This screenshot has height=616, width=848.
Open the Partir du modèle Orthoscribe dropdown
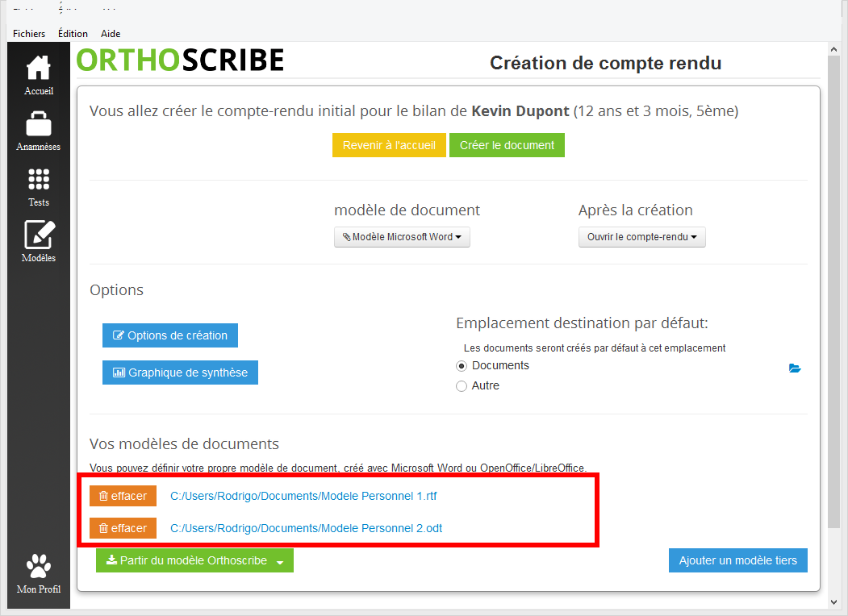[194, 560]
